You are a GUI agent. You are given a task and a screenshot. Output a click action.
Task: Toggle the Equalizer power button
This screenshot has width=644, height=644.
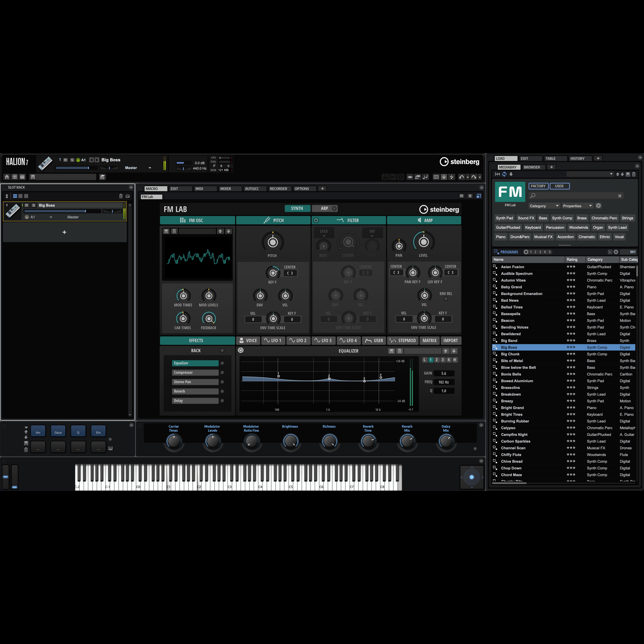click(x=241, y=350)
